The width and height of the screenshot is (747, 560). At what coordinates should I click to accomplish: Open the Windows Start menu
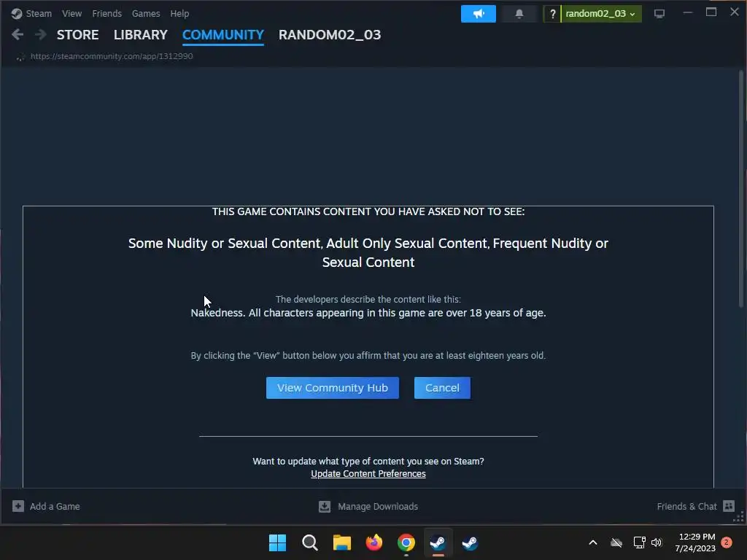pyautogui.click(x=278, y=542)
